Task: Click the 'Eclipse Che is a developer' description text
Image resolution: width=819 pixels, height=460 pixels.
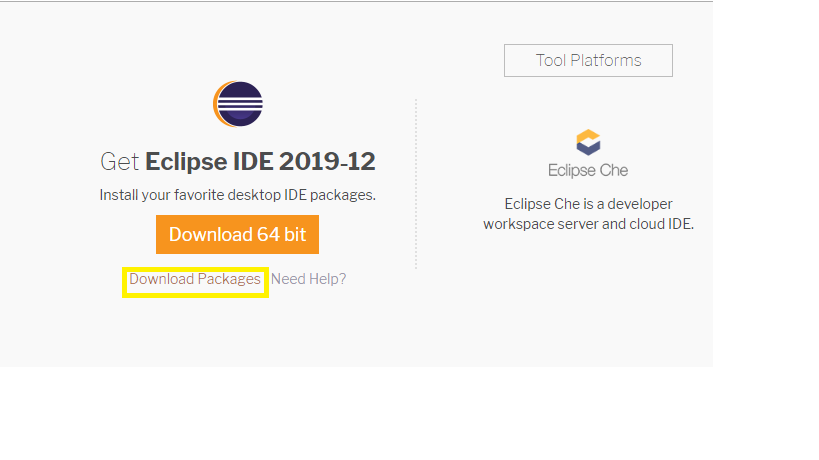Action: [x=588, y=204]
